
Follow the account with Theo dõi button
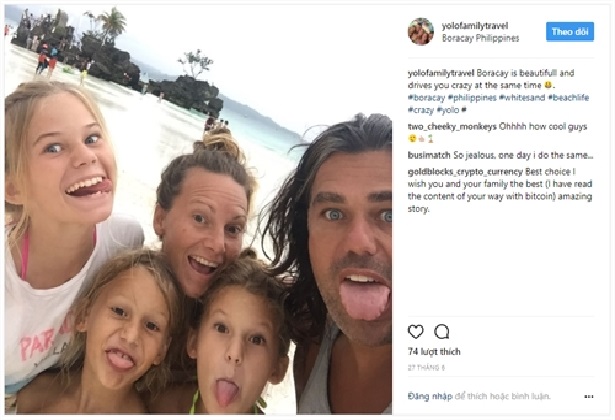coord(570,32)
